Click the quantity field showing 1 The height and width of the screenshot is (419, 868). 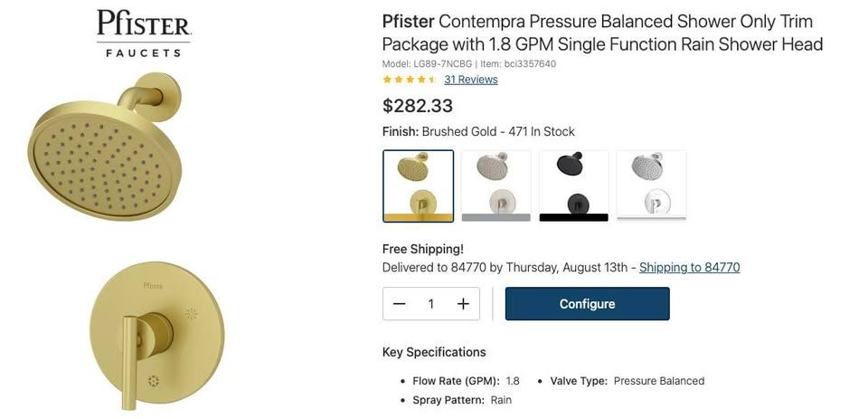(x=430, y=304)
